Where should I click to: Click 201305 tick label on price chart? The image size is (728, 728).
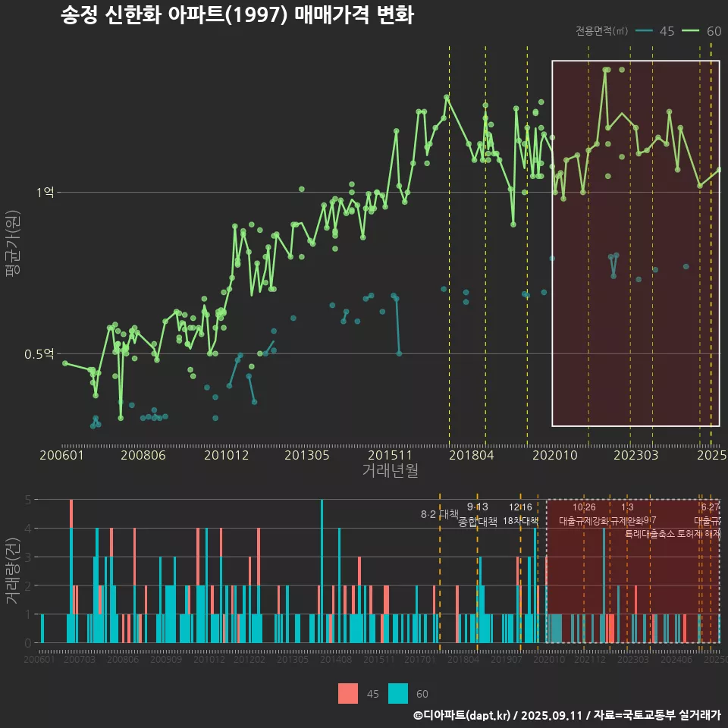tap(307, 455)
